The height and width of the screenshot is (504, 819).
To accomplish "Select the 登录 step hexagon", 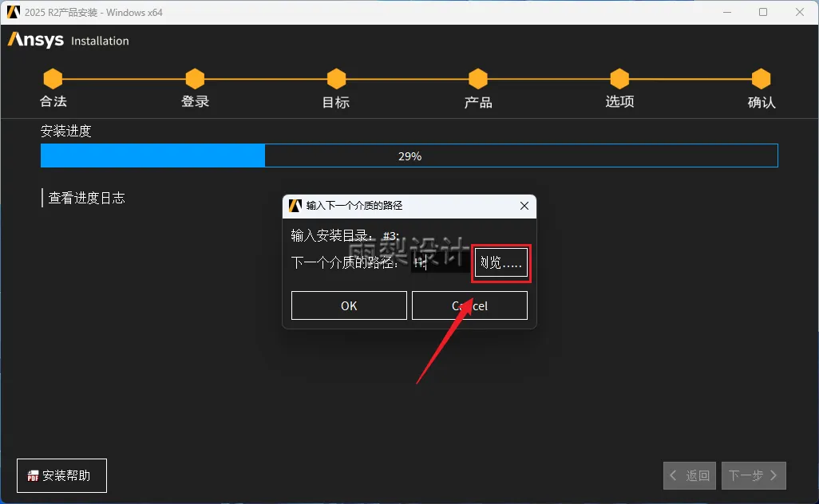I will (x=195, y=79).
